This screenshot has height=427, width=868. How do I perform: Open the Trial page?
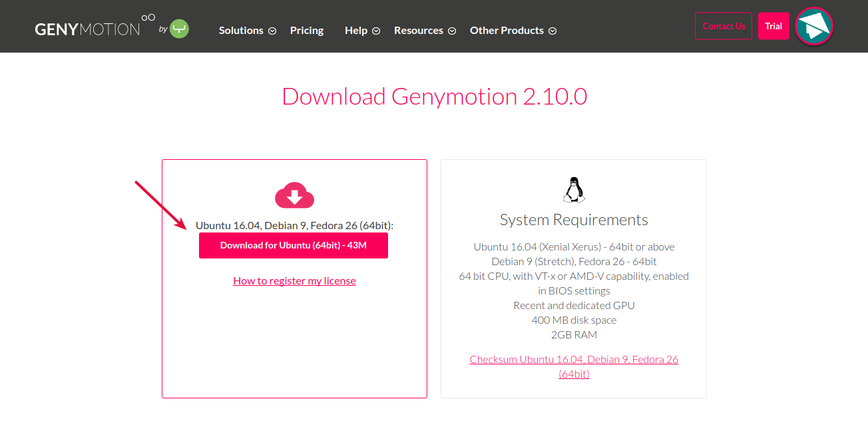tap(773, 25)
